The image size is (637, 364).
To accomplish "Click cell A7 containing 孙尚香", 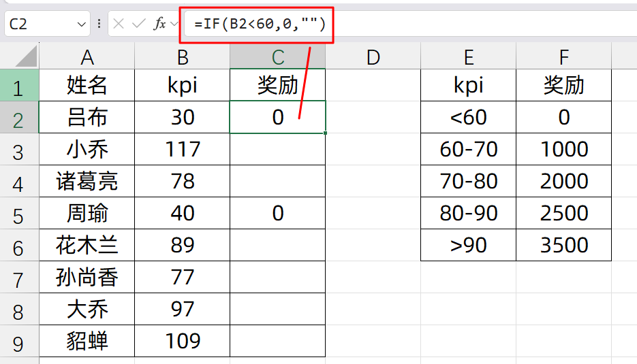I will coord(87,277).
